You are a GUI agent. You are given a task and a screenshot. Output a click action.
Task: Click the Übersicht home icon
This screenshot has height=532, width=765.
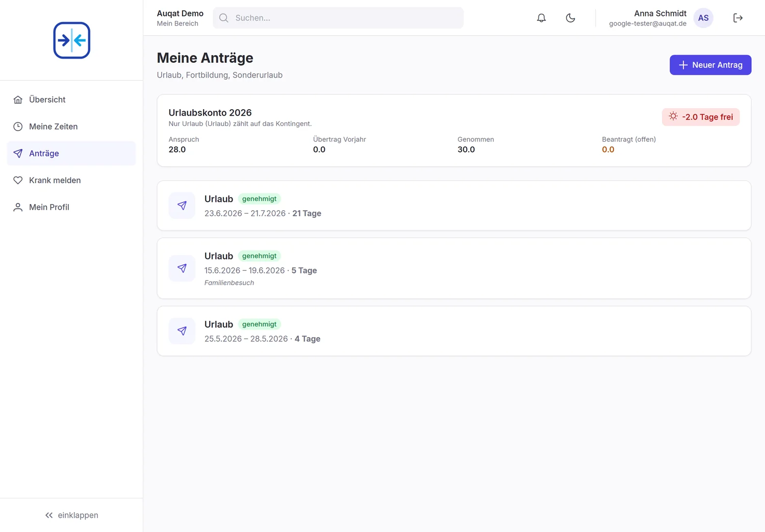[18, 99]
